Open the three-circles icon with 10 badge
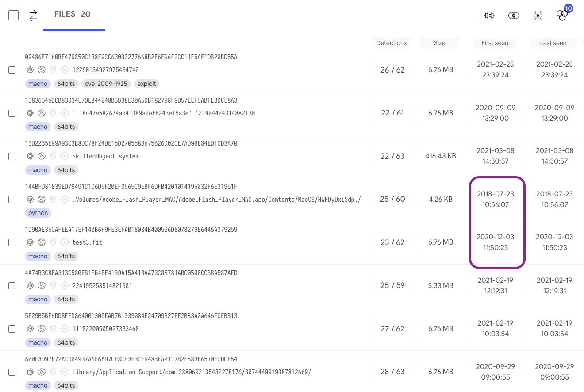This screenshot has height=392, width=584. pos(562,15)
